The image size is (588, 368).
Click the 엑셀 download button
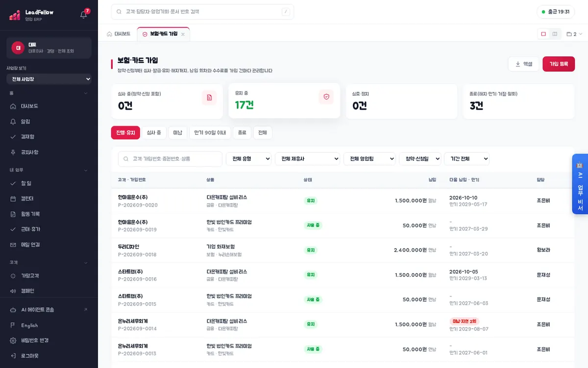(x=524, y=64)
